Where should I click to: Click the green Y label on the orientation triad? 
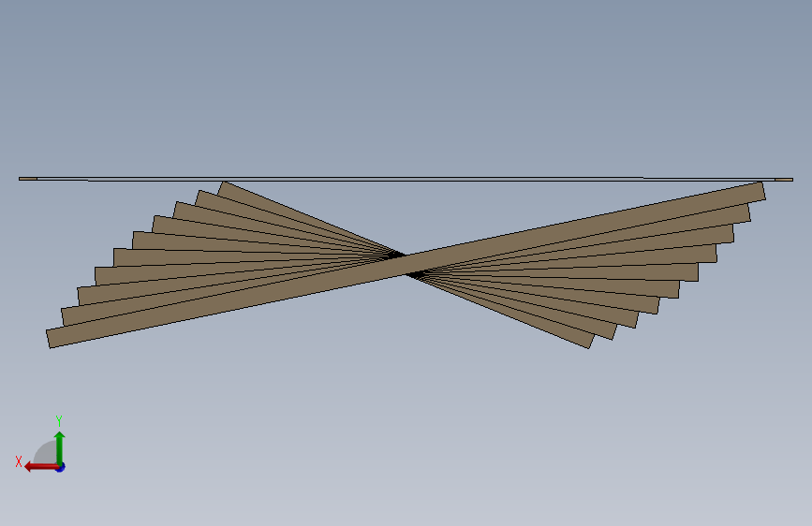tap(59, 420)
